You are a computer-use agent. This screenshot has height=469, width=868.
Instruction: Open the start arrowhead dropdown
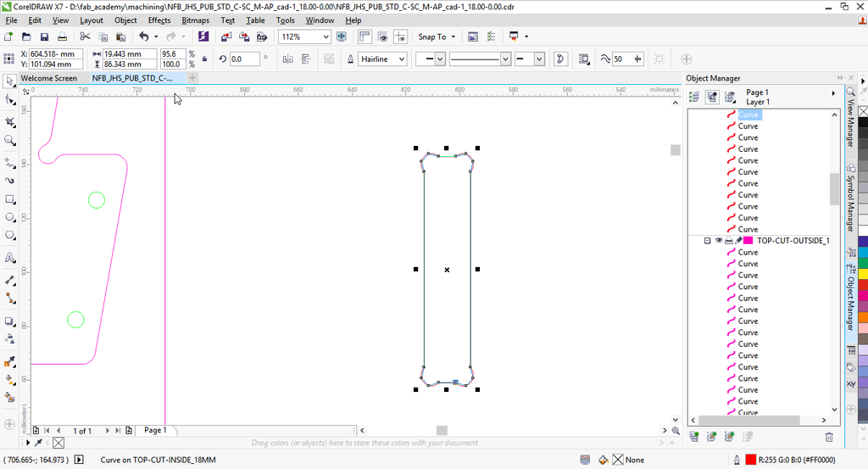(x=440, y=59)
